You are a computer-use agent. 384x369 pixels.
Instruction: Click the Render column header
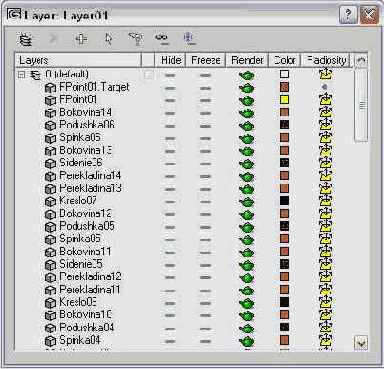pos(247,60)
